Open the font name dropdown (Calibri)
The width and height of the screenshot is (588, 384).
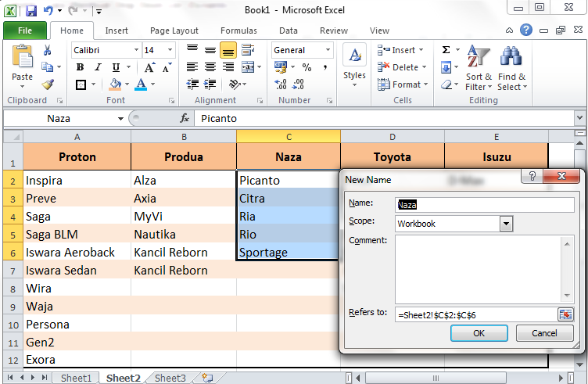coord(136,50)
